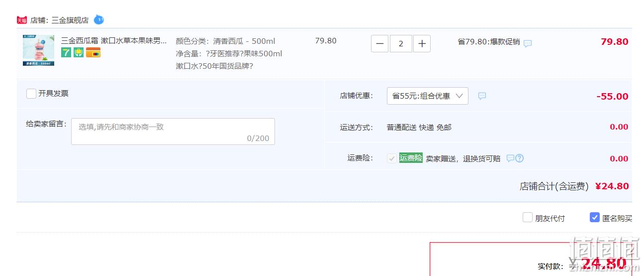
Task: Click the blue Wangwang chat icon by the store name
Action: pos(99,20)
